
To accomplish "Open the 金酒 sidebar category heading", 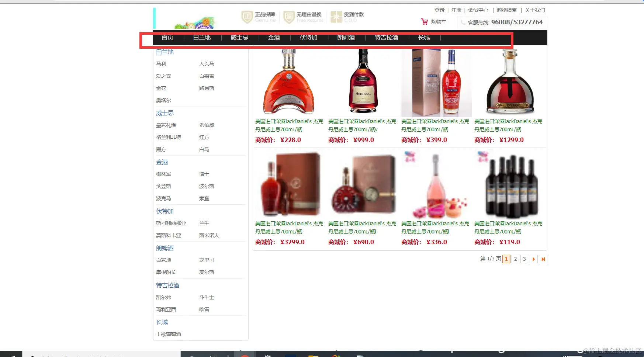I will click(x=162, y=162).
